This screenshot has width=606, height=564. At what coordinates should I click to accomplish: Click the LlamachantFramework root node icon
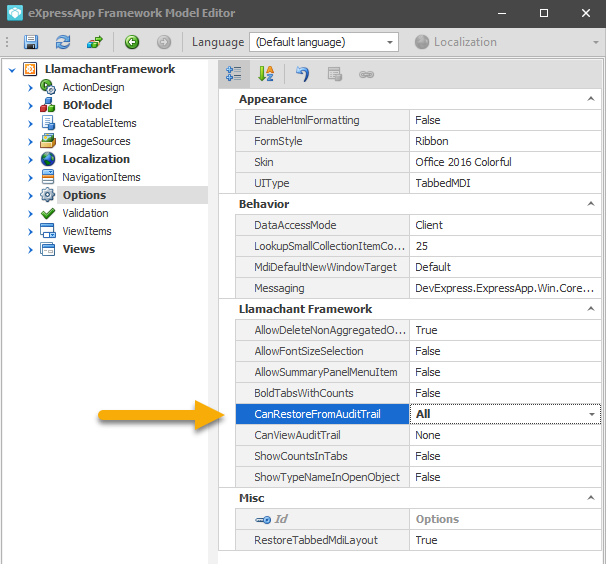point(30,69)
